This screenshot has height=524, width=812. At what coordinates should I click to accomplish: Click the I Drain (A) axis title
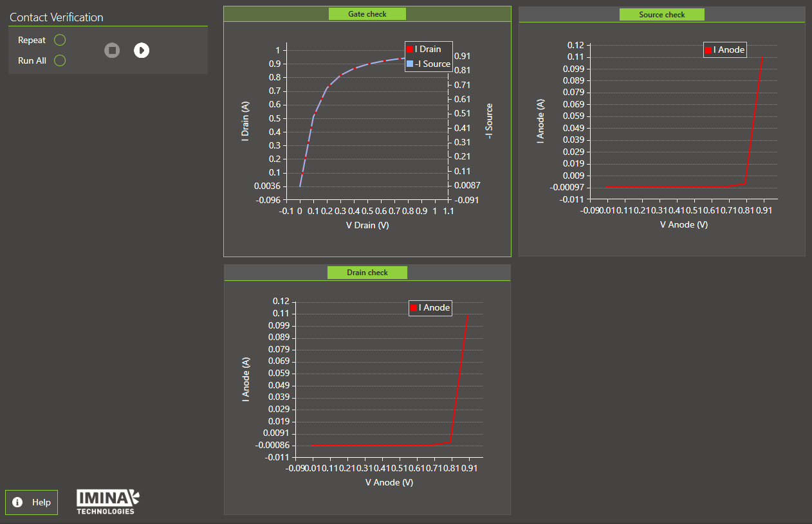click(245, 121)
